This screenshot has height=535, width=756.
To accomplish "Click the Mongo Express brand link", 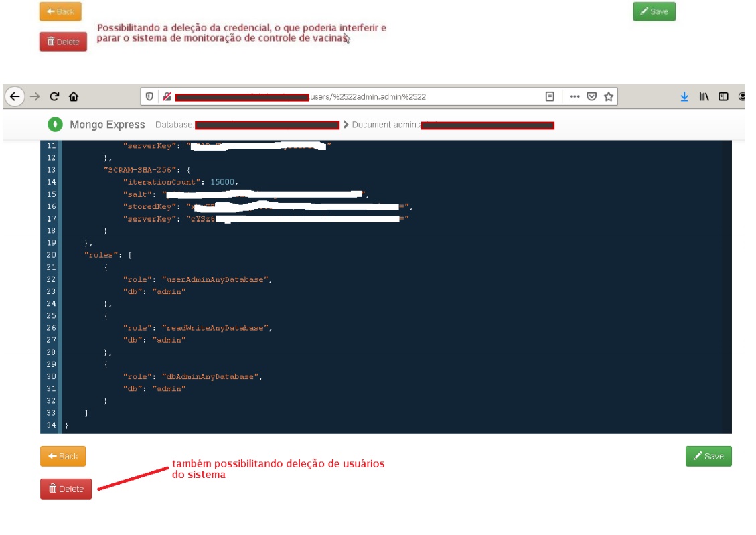I will [107, 125].
